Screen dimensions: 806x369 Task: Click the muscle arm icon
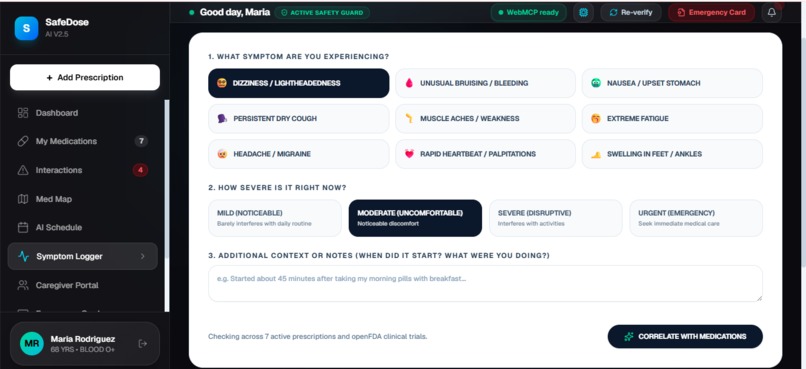tap(409, 118)
